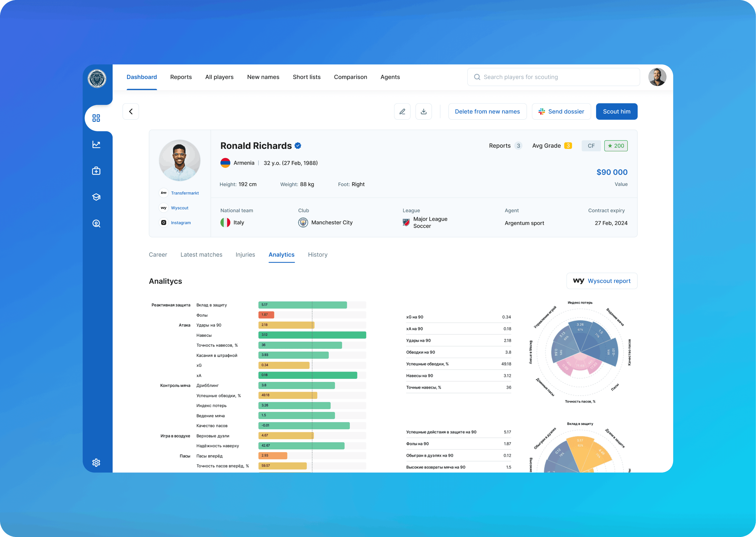Open the graduation cap sidebar icon
Viewport: 756px width, 537px height.
(x=96, y=197)
